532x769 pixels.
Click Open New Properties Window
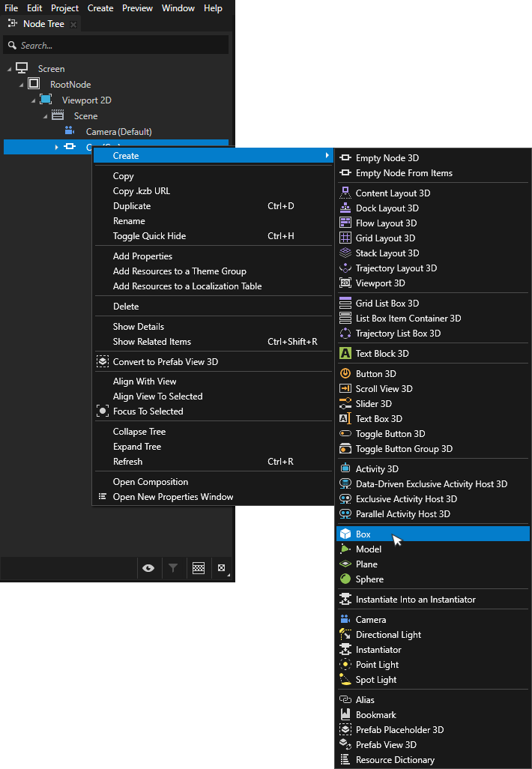tap(172, 497)
